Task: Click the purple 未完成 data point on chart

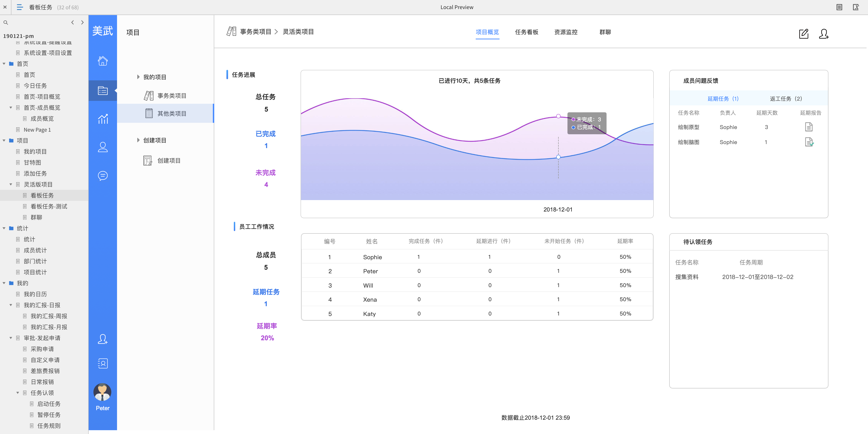Action: pos(558,116)
